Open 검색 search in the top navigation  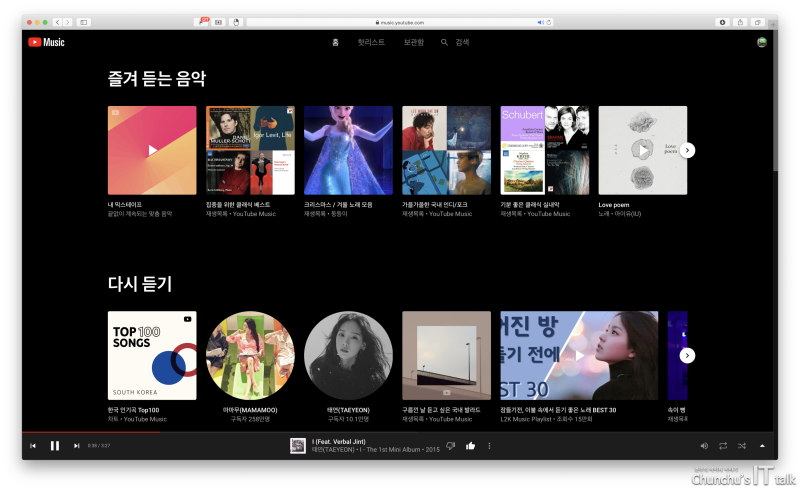pos(455,42)
